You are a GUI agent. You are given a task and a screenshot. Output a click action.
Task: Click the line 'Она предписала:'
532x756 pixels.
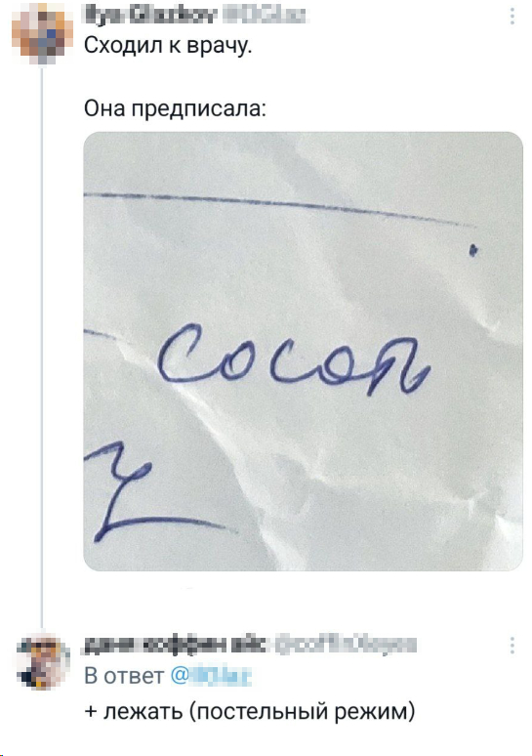(175, 109)
